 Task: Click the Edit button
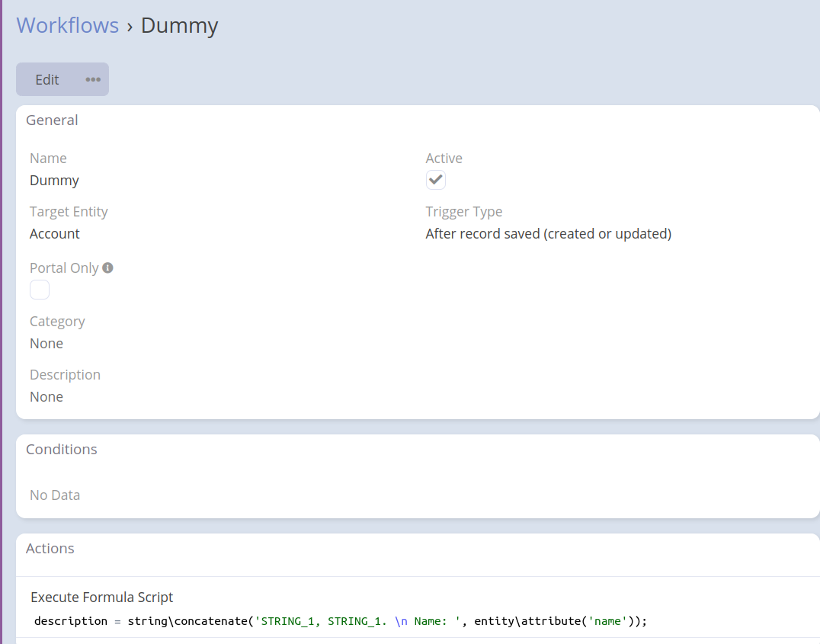point(46,79)
